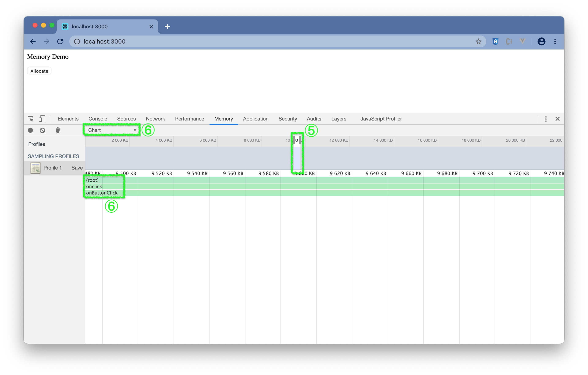Click the trash can delete profile icon

[x=58, y=130]
